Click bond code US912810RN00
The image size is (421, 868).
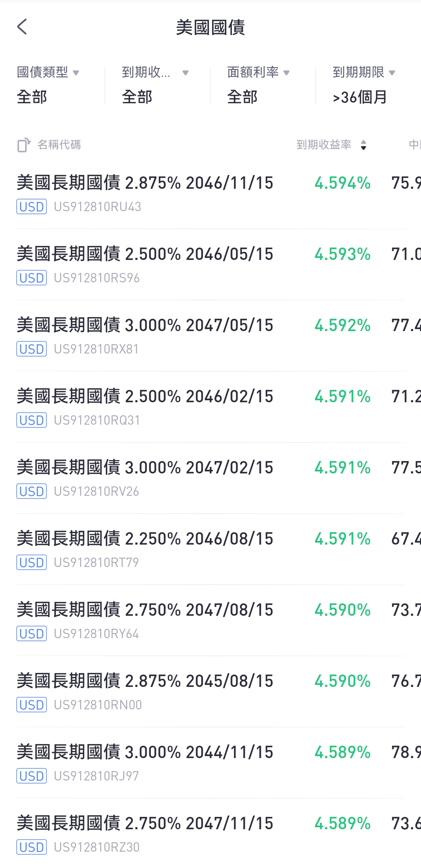(x=98, y=705)
